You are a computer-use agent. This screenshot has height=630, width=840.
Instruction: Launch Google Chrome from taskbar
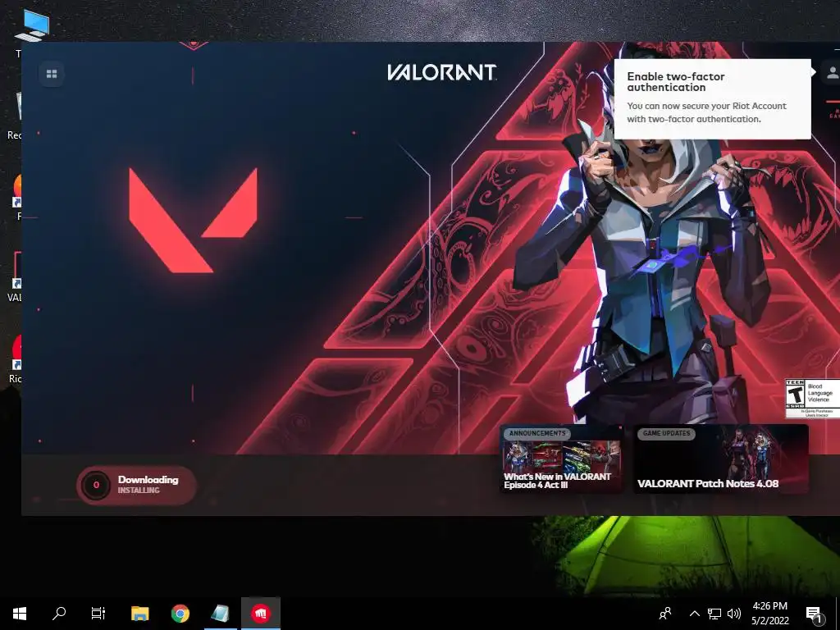180,614
